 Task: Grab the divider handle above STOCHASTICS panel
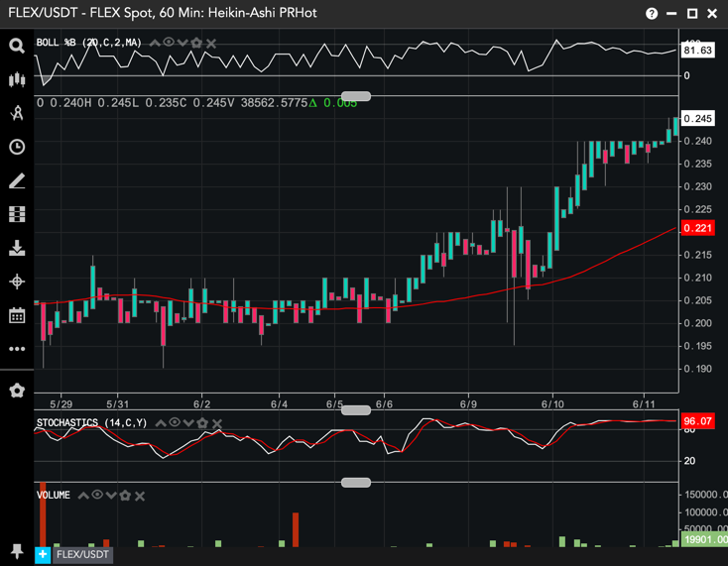coord(356,410)
